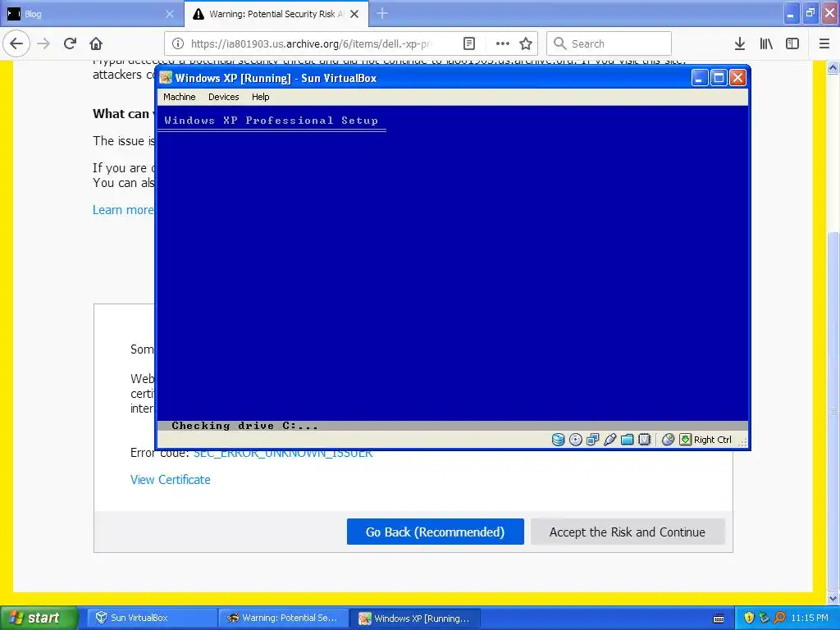
Task: Click the Firefox forward arrow
Action: [44, 43]
